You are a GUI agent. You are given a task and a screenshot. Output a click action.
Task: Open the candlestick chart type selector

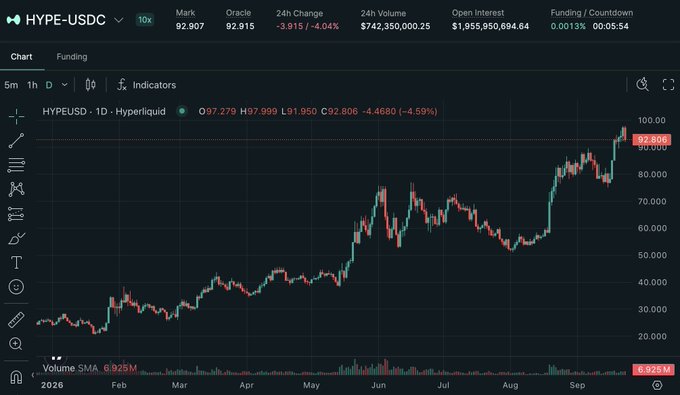click(x=90, y=85)
